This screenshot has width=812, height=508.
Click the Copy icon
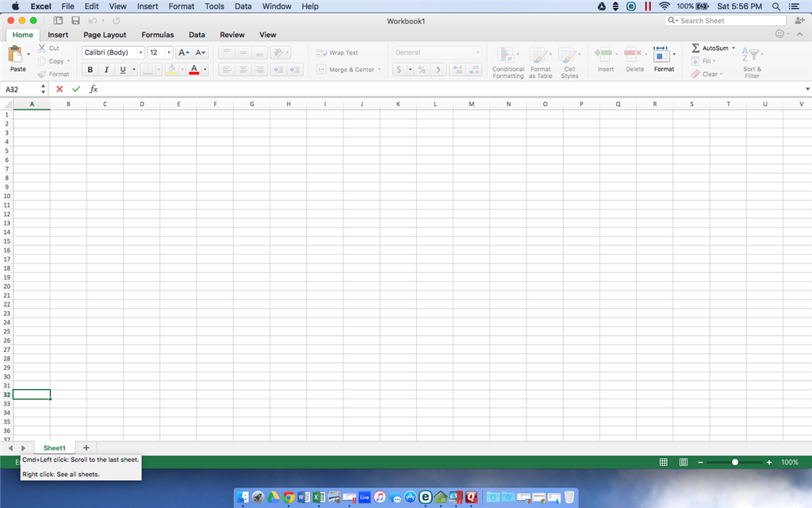coord(42,60)
